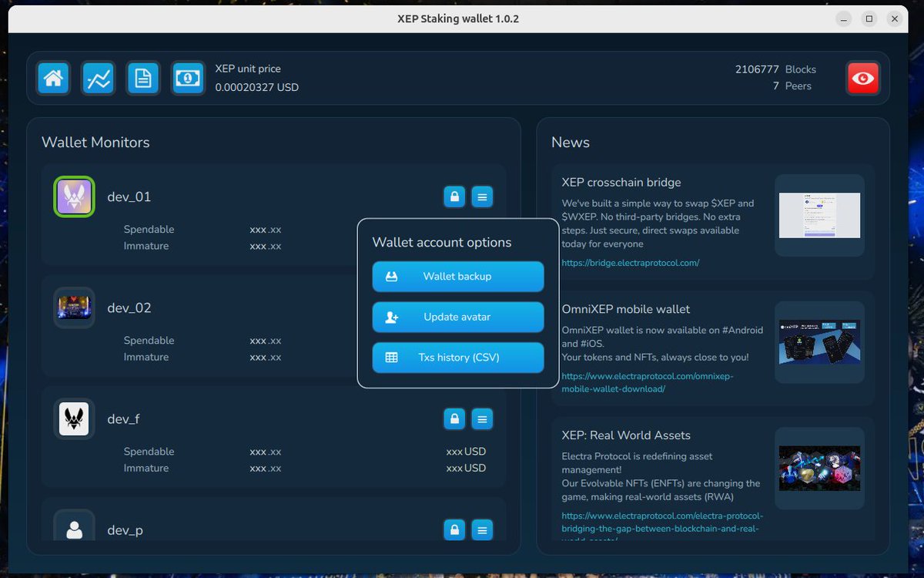The image size is (924, 578).
Task: Open the XEP crosschain bridge thumbnail
Action: tap(819, 215)
